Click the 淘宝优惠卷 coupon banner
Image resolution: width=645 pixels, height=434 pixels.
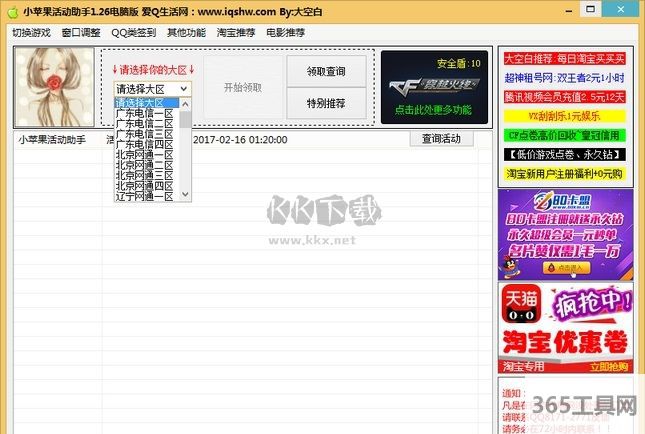(564, 341)
